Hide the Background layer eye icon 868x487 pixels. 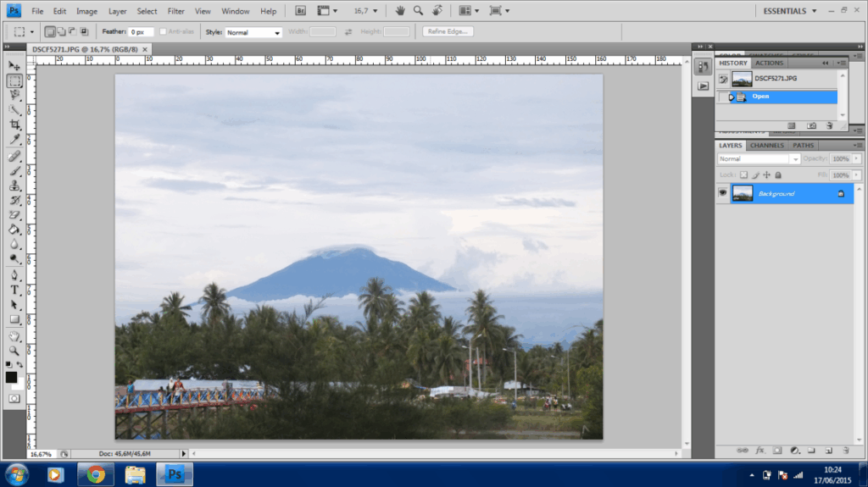pos(722,193)
